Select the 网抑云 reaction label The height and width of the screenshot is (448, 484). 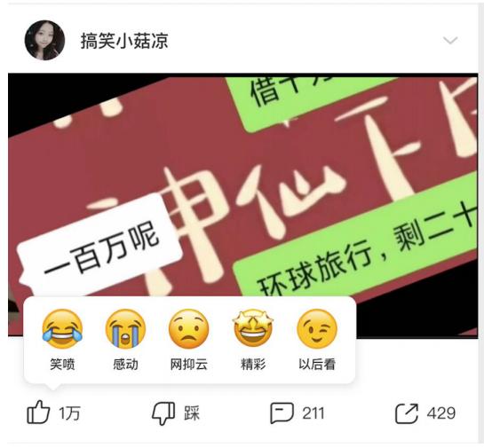coord(189,365)
